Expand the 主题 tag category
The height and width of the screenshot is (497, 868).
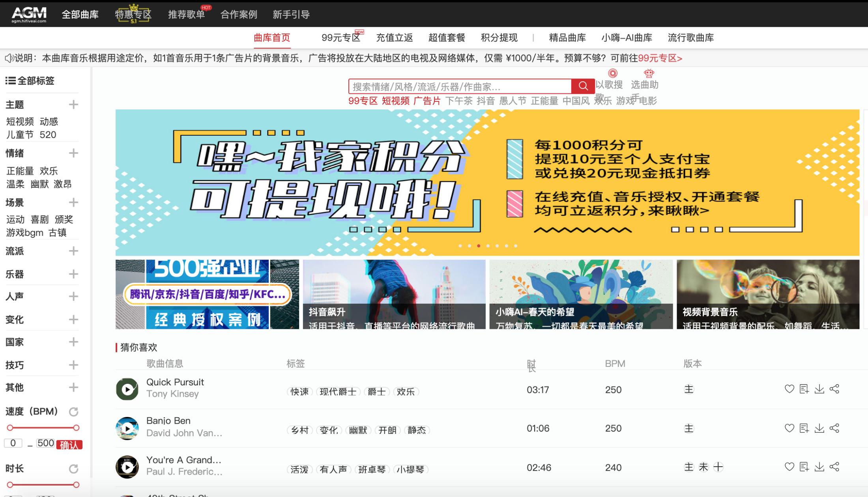(73, 105)
